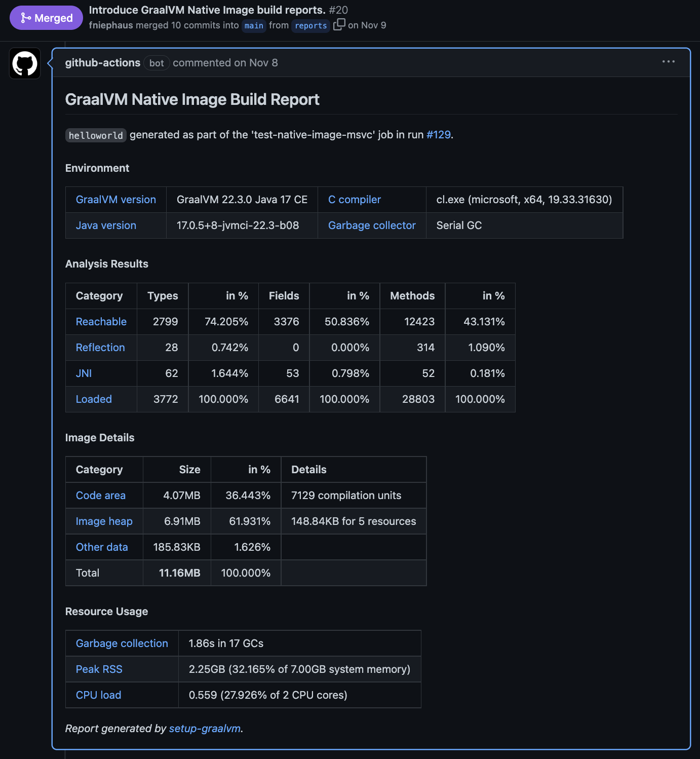700x759 pixels.
Task: Open the JNI category link
Action: (84, 373)
